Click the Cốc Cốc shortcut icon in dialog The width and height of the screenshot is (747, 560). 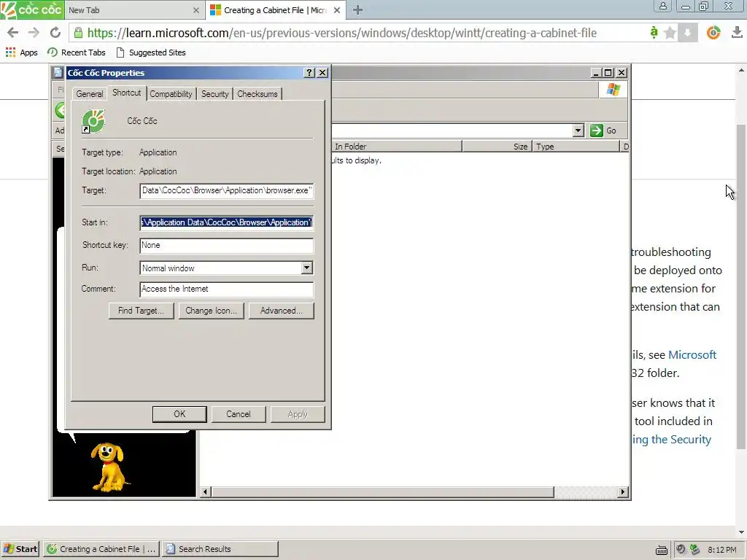[x=93, y=121]
